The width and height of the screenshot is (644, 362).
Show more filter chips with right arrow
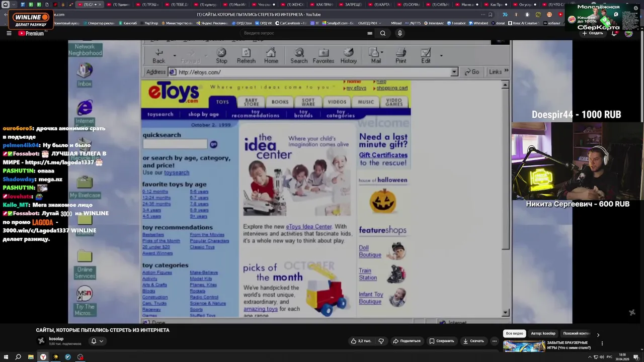pyautogui.click(x=598, y=334)
